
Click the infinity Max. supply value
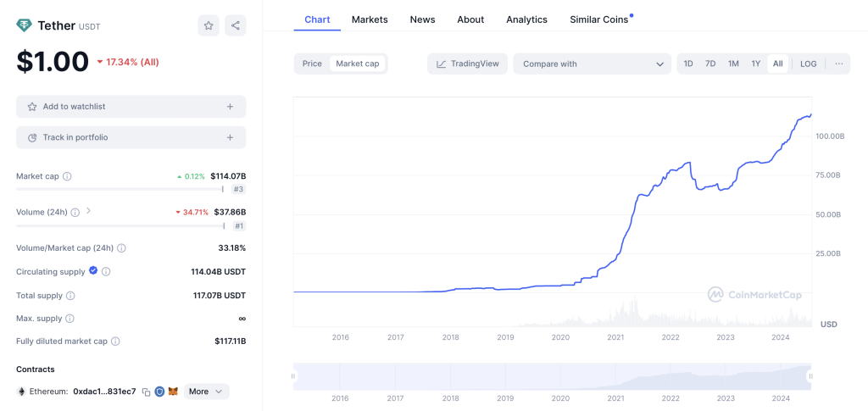(x=242, y=319)
